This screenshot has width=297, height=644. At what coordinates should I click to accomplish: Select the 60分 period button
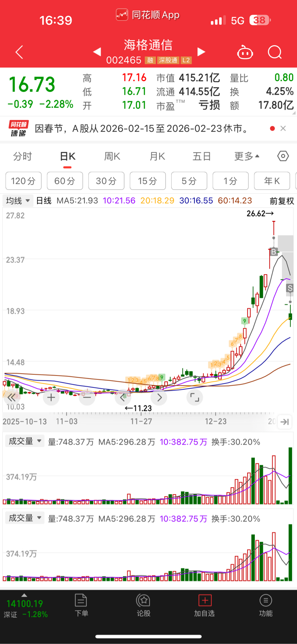65,181
